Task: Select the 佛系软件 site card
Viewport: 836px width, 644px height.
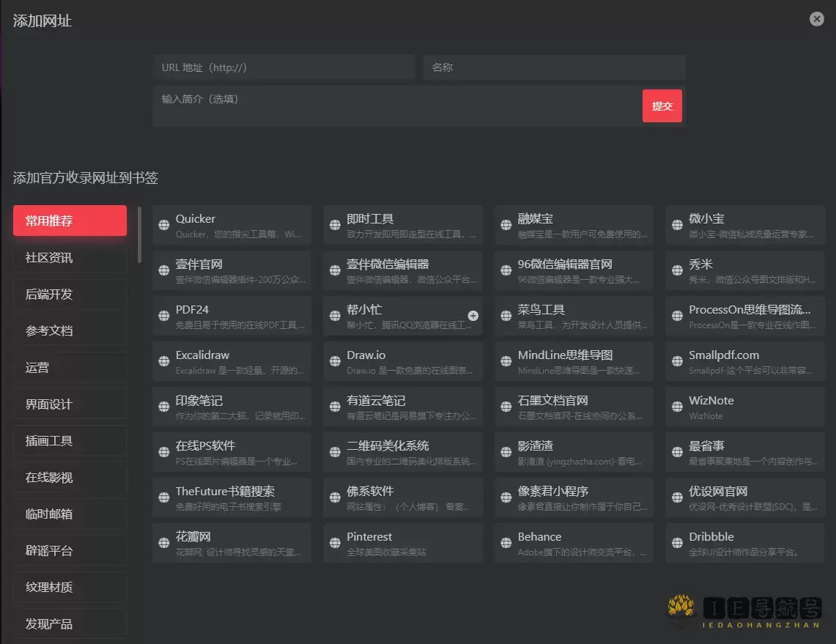Action: pyautogui.click(x=402, y=497)
